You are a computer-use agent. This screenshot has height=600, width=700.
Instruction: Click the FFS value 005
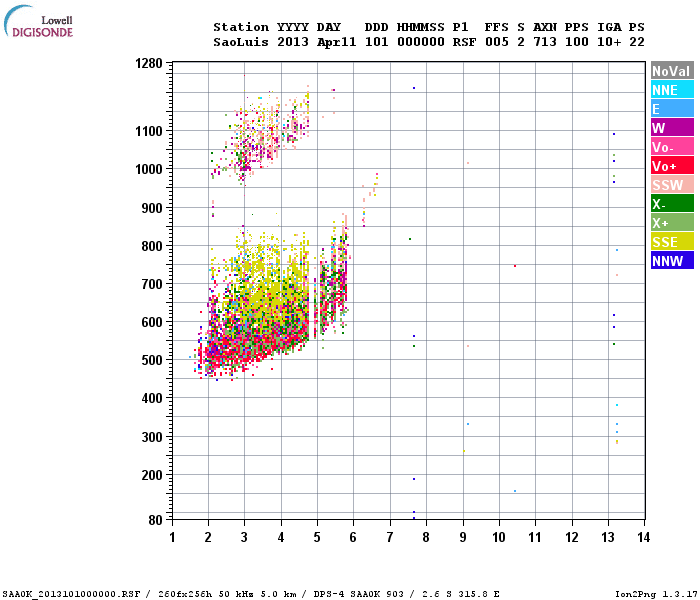tap(496, 42)
